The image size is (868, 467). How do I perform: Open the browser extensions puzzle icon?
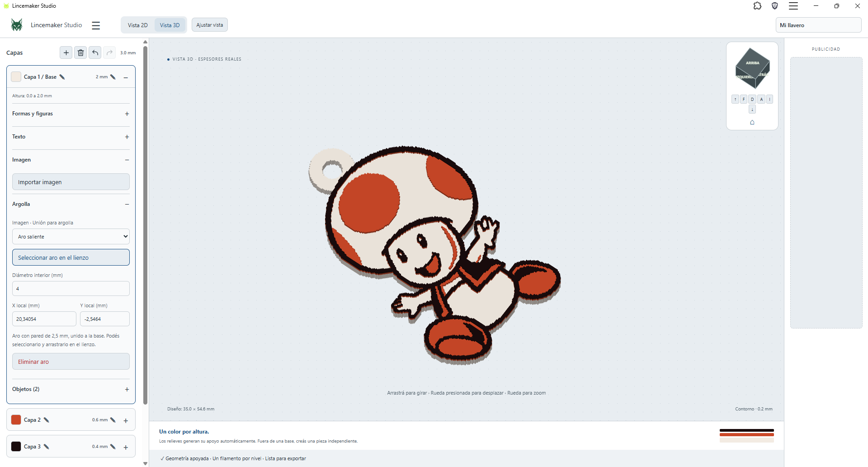[x=757, y=6]
